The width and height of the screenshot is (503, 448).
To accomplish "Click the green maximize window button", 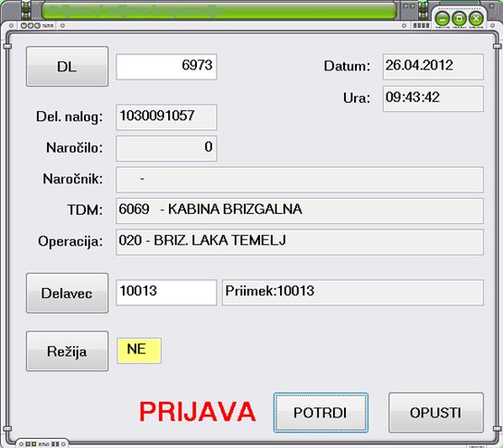I will (x=459, y=19).
